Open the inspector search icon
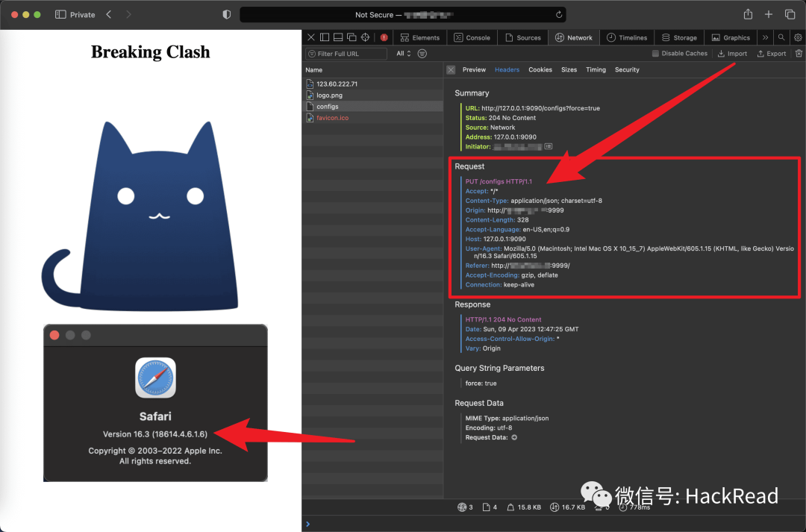Screen dimensions: 806x532 click(x=781, y=37)
